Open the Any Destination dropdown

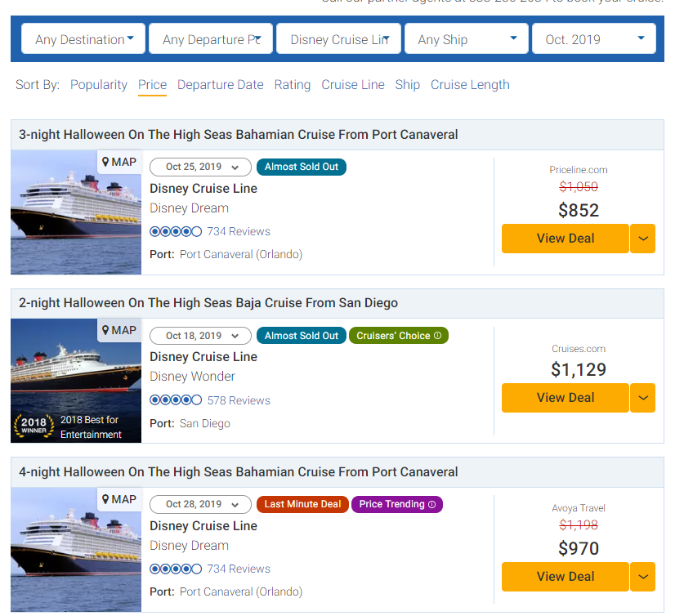click(83, 39)
